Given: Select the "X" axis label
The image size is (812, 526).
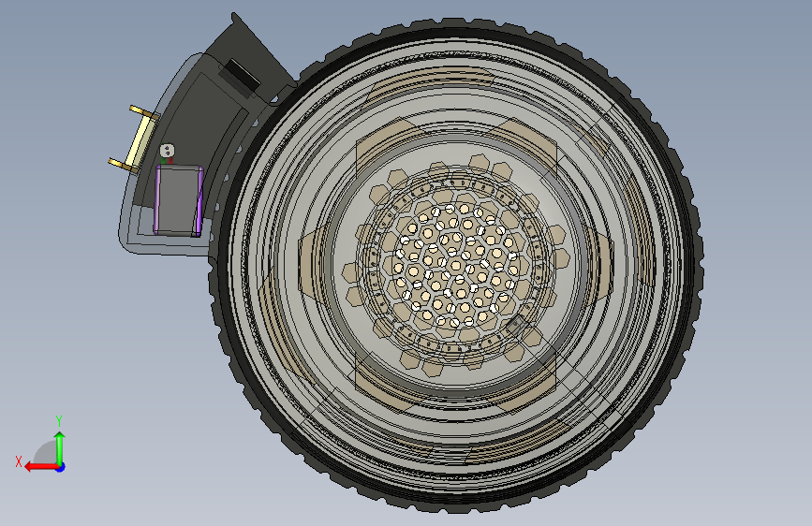Looking at the screenshot, I should 19,461.
